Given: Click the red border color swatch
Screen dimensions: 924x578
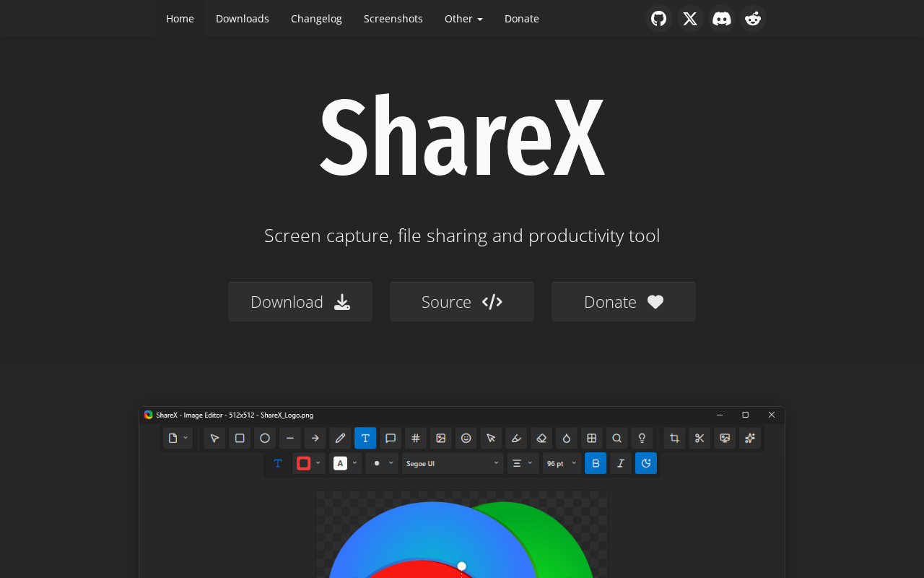Looking at the screenshot, I should pyautogui.click(x=304, y=463).
